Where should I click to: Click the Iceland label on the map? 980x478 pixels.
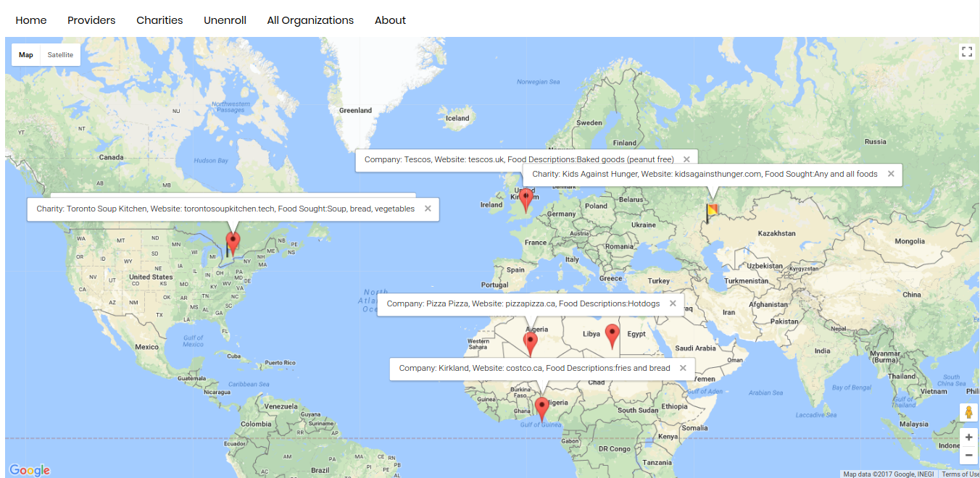(457, 118)
